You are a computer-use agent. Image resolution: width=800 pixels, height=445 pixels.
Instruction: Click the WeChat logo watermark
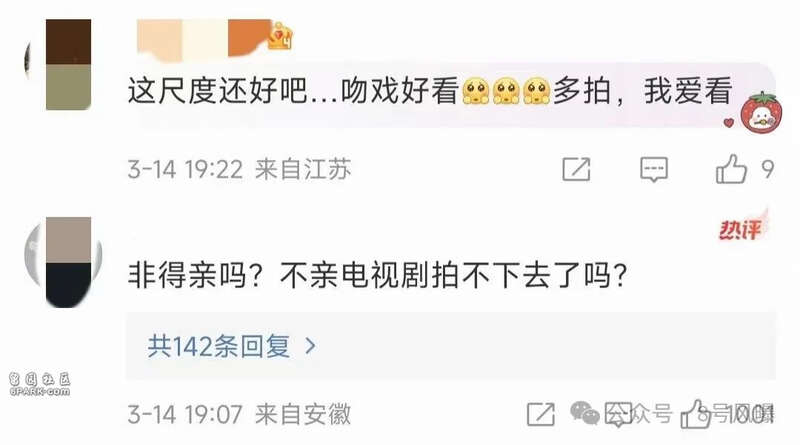click(584, 412)
